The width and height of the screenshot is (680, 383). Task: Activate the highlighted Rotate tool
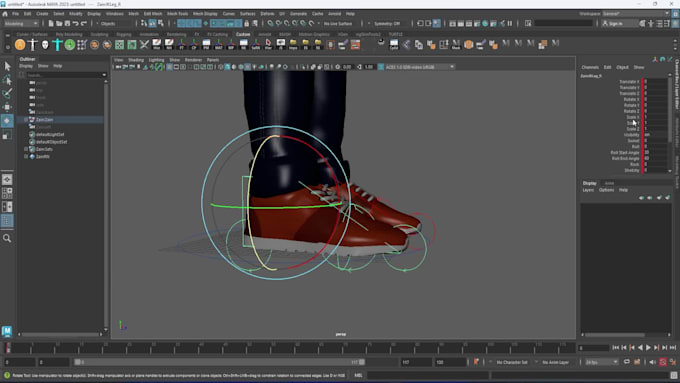coord(7,121)
